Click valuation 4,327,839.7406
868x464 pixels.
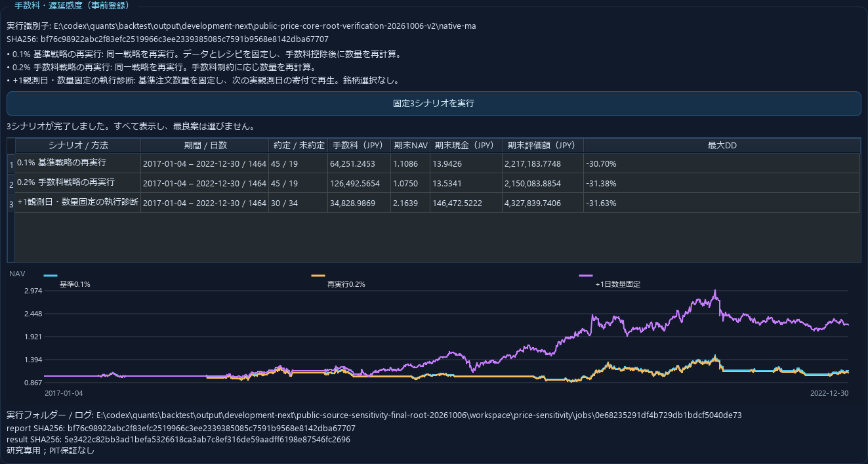coord(543,203)
